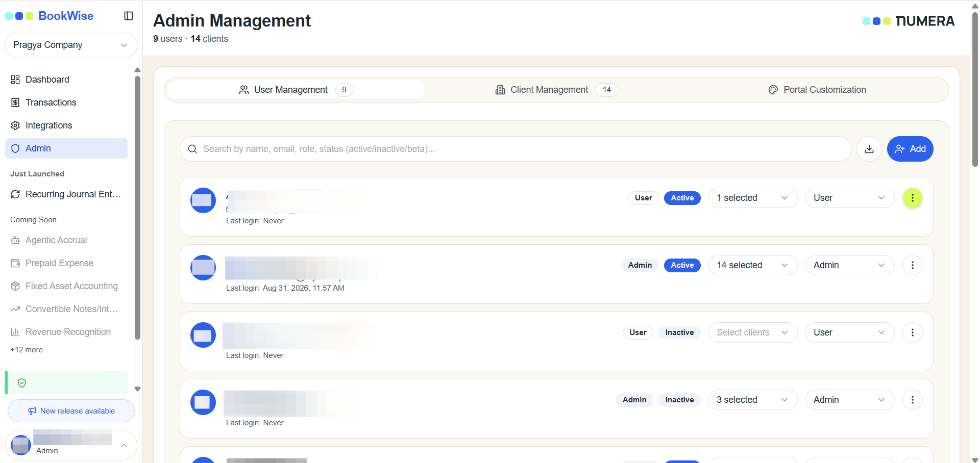Click the BookWise logo
The image size is (980, 463).
click(x=50, y=16)
